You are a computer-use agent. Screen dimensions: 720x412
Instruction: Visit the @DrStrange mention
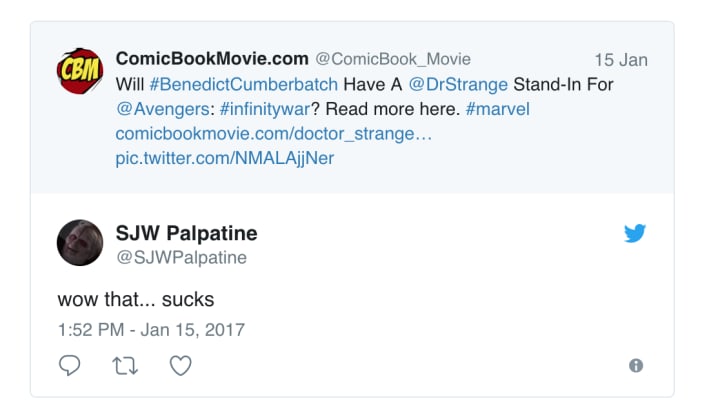[x=459, y=84]
